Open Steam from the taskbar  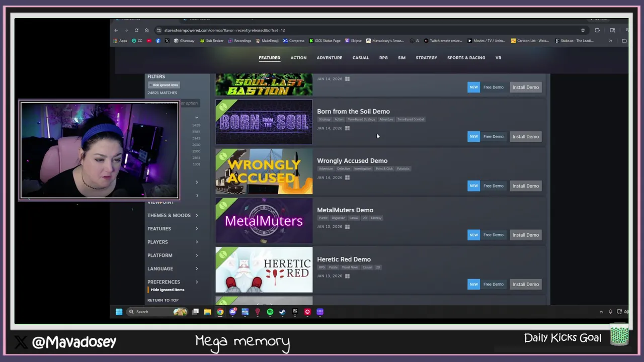pyautogui.click(x=282, y=312)
